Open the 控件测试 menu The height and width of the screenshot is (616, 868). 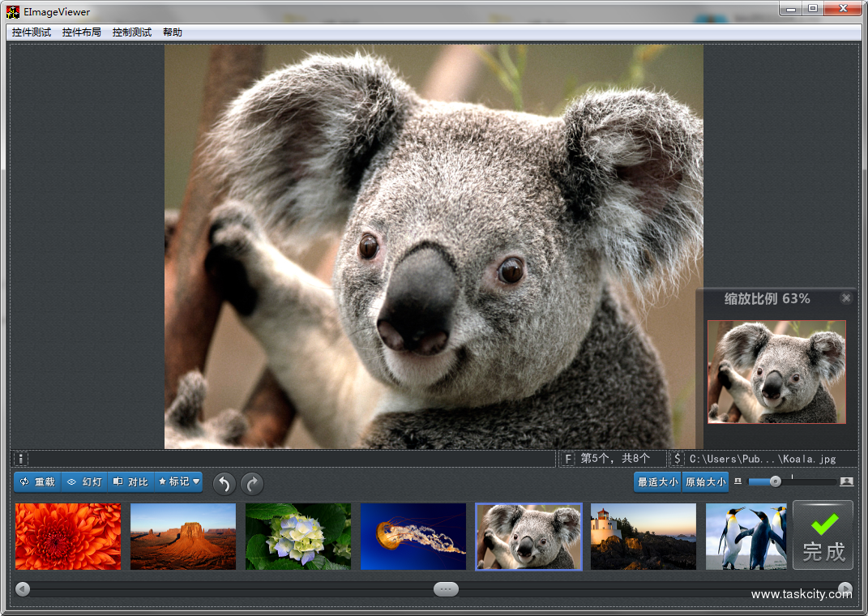[x=32, y=32]
